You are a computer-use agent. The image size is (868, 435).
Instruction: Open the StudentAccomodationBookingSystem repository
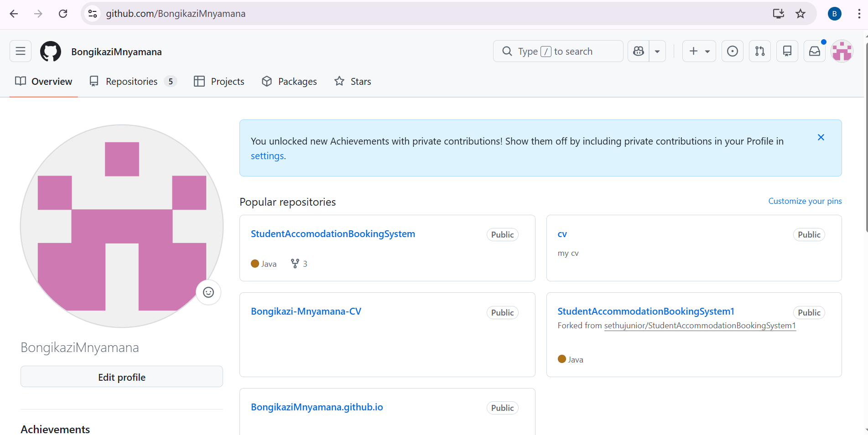(333, 233)
